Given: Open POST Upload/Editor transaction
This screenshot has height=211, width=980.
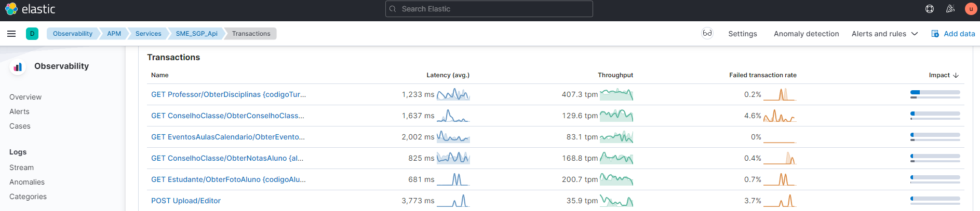Looking at the screenshot, I should pyautogui.click(x=186, y=201).
